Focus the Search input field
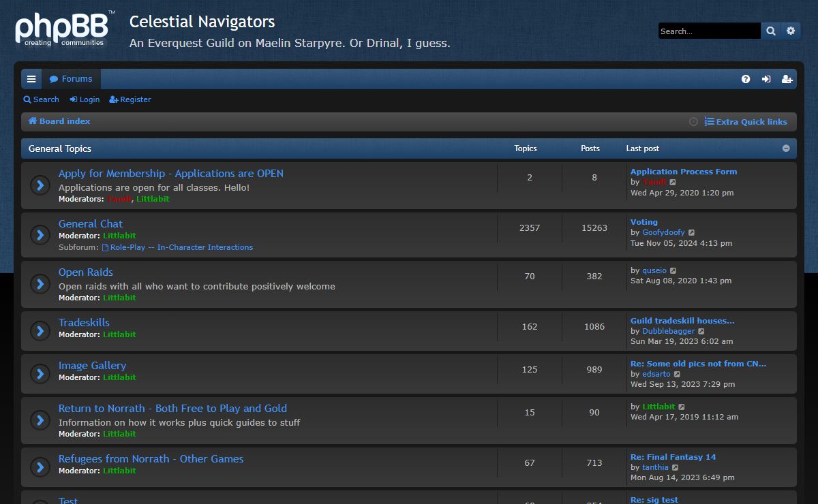The image size is (818, 504). (x=709, y=31)
